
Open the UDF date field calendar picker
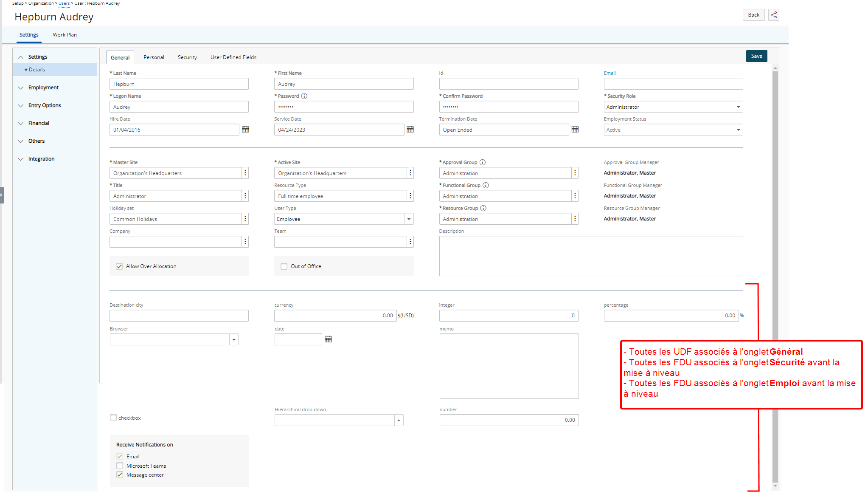coord(328,339)
